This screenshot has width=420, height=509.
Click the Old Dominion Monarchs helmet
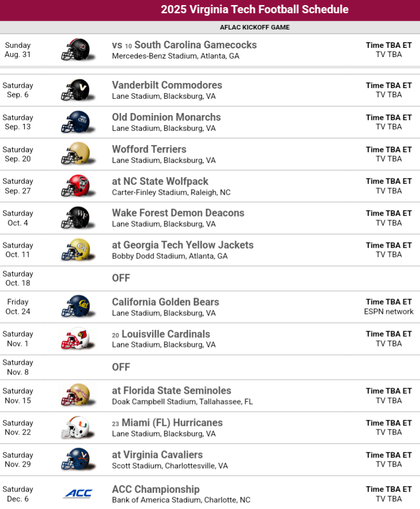click(x=75, y=122)
